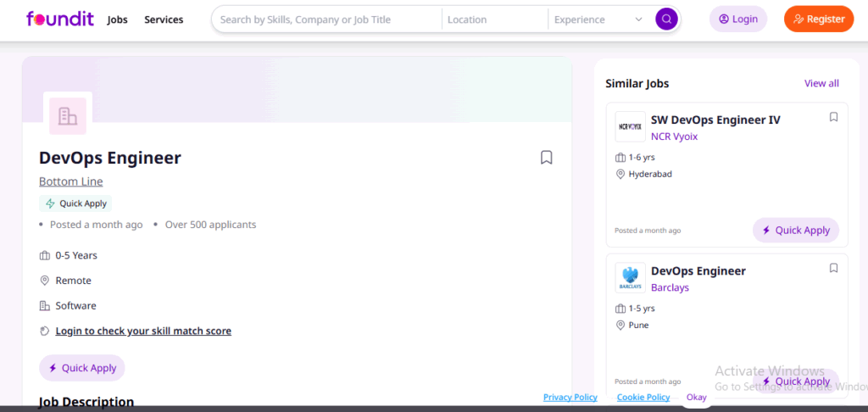The height and width of the screenshot is (412, 868).
Task: Click the foundit logo
Action: 58,19
